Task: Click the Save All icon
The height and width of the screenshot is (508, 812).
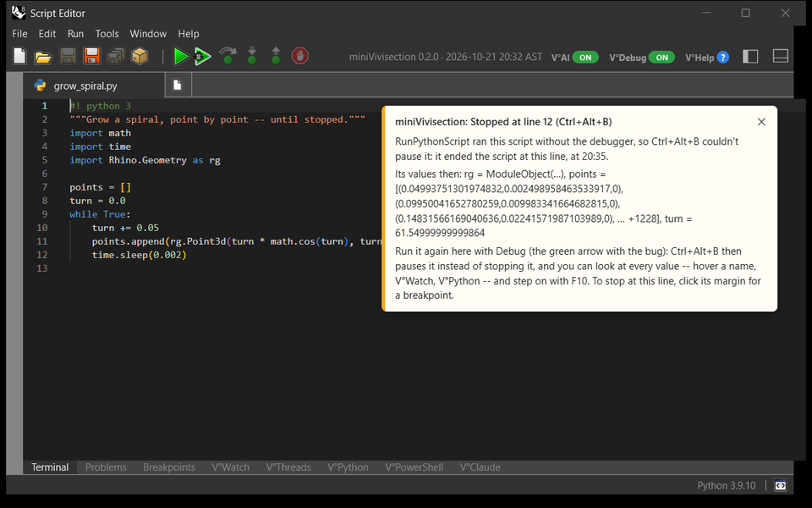Action: 116,56
